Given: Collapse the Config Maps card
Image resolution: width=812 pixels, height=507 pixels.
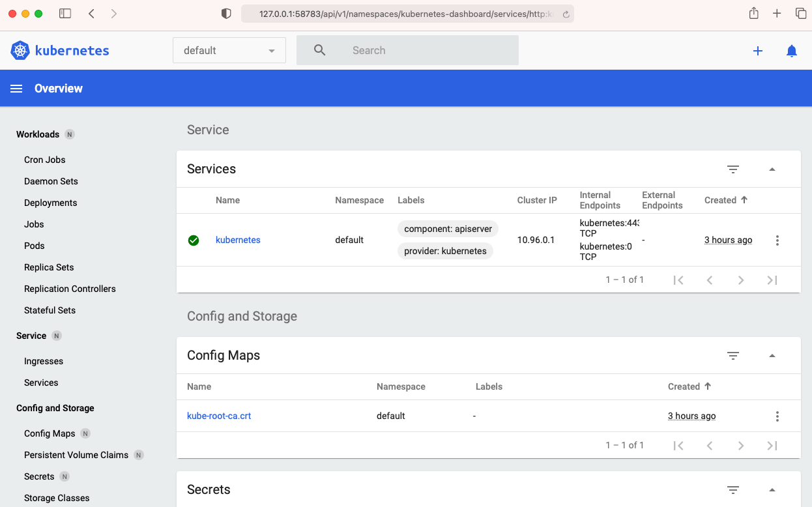Looking at the screenshot, I should [x=772, y=356].
